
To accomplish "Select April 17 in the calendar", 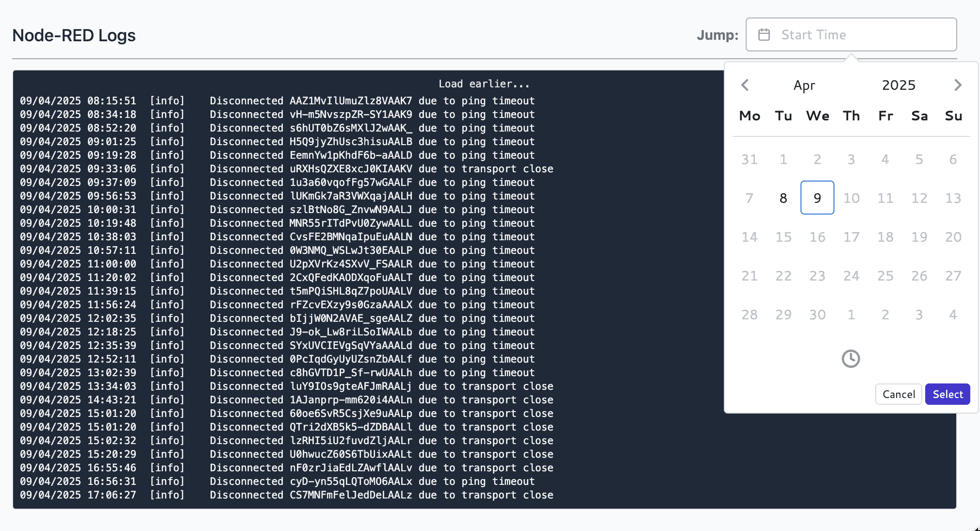I will (851, 236).
